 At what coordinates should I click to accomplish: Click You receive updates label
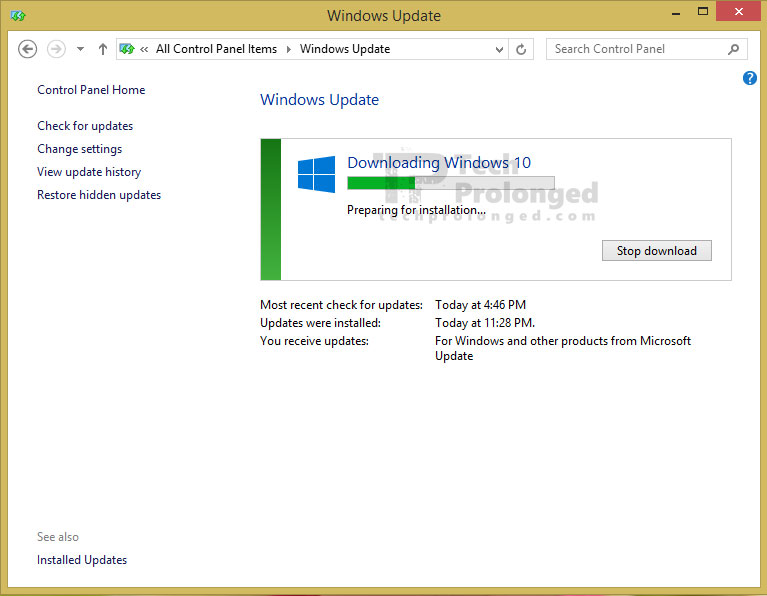(x=315, y=341)
